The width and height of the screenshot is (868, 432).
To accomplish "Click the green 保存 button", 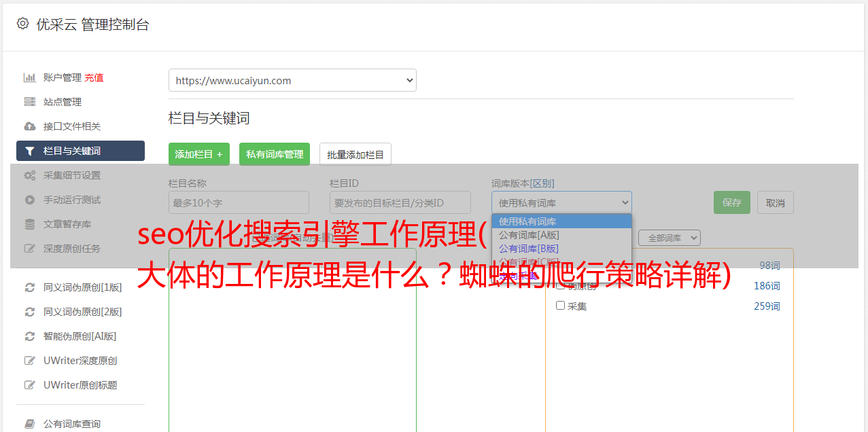I will coord(732,202).
